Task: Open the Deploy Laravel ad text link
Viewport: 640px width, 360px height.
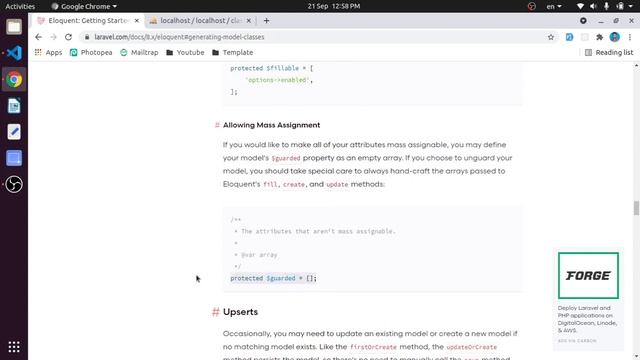Action: [588, 319]
